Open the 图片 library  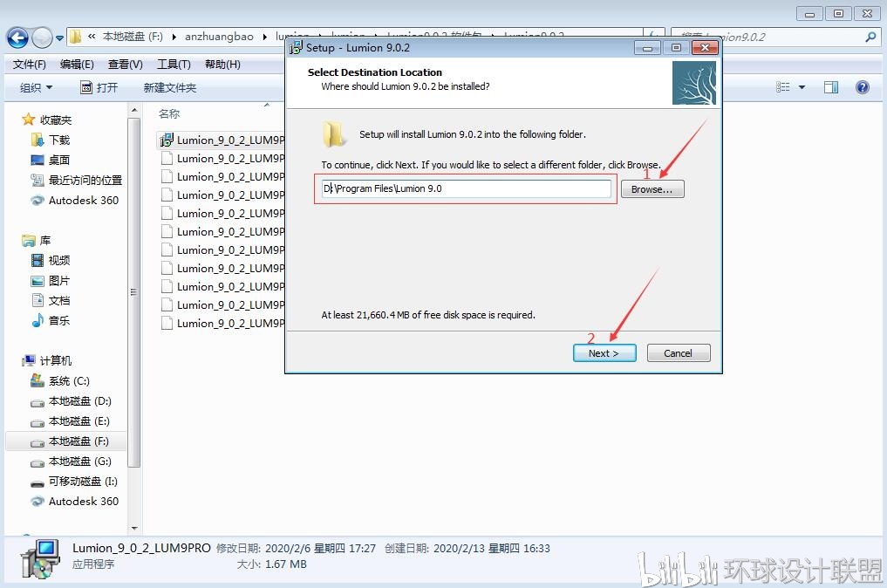point(58,281)
